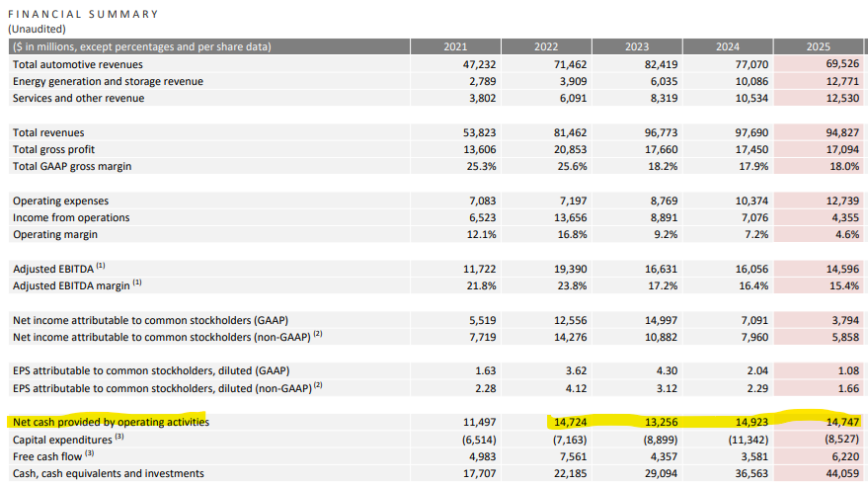Select the 2021 Total GAAP gross margin 25.3%
Image resolution: width=868 pixels, height=484 pixels.
(x=479, y=166)
